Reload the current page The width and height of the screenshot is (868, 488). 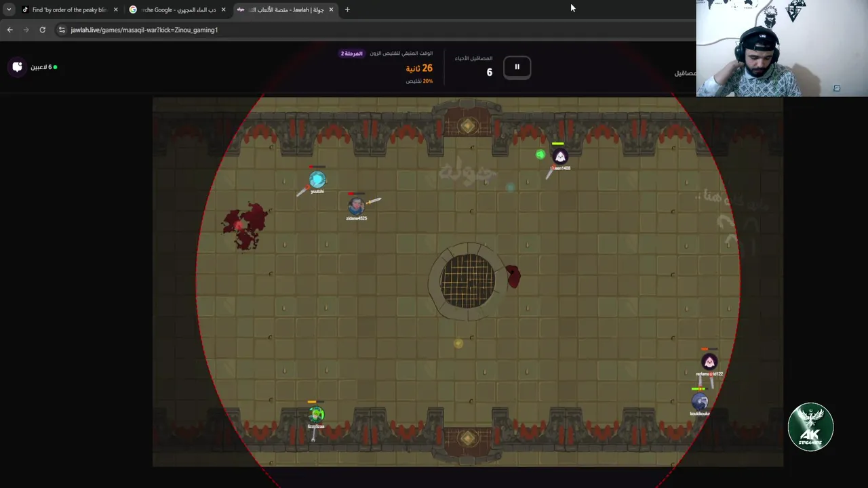tap(42, 30)
